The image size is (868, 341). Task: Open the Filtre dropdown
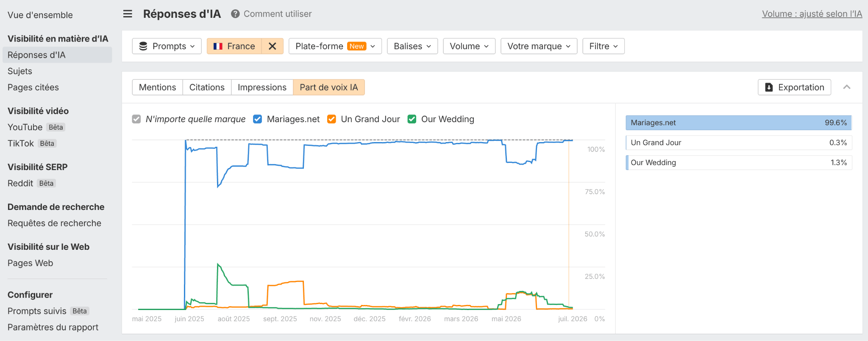(604, 46)
